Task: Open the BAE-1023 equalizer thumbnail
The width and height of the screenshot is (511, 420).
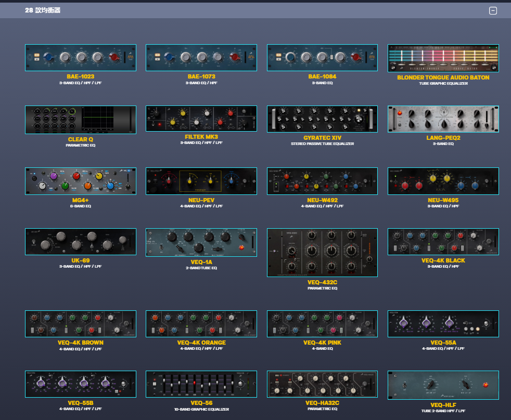Action: coord(80,57)
